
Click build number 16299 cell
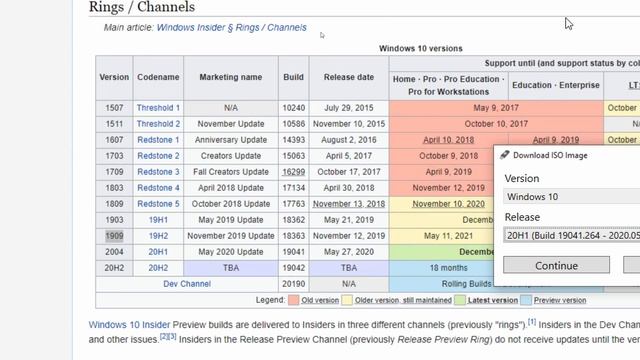[x=293, y=172]
